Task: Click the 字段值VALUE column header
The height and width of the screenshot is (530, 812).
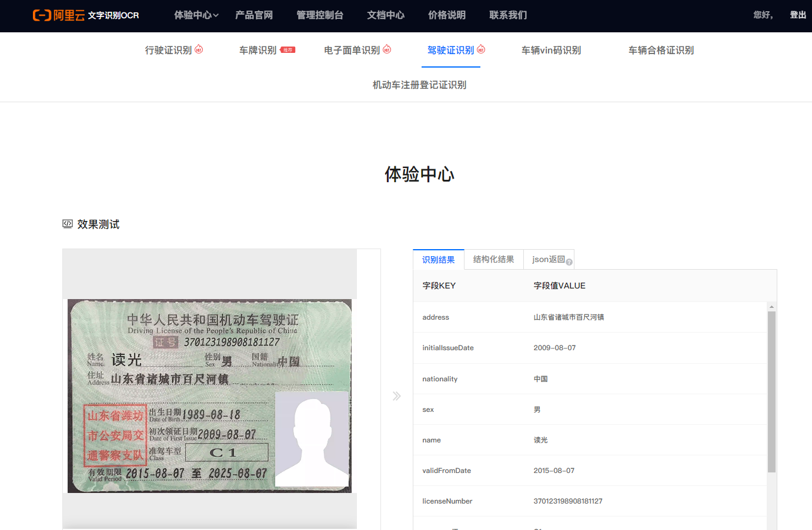Action: [559, 286]
